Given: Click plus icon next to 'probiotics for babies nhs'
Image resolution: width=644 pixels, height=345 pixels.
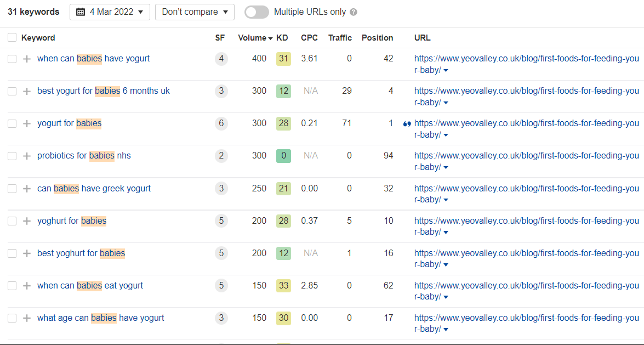Looking at the screenshot, I should (27, 156).
